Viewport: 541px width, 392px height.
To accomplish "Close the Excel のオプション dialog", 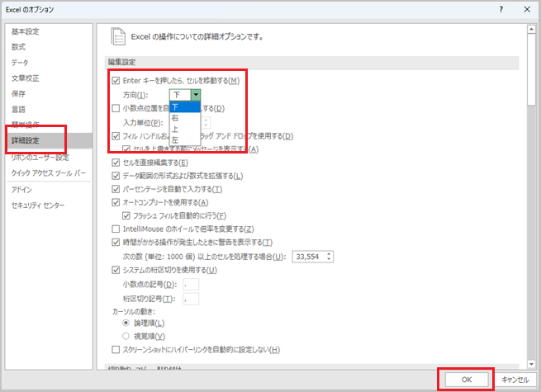I will pos(527,9).
